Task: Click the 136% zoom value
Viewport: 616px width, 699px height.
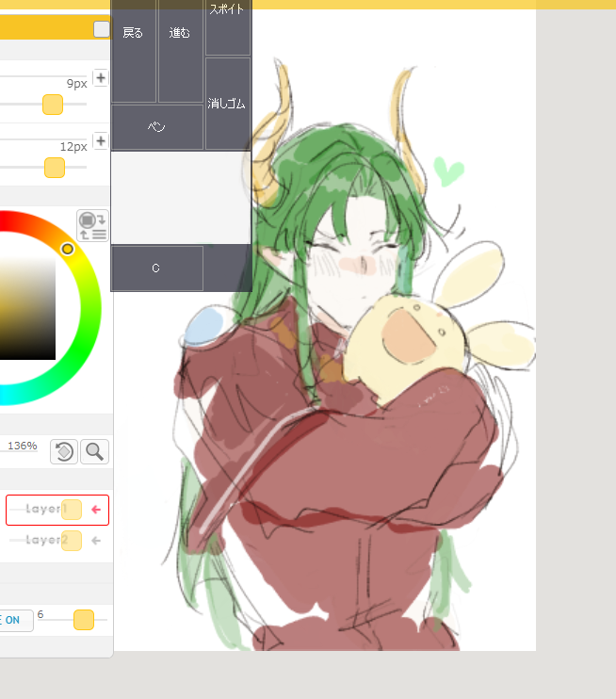Action: click(x=23, y=446)
